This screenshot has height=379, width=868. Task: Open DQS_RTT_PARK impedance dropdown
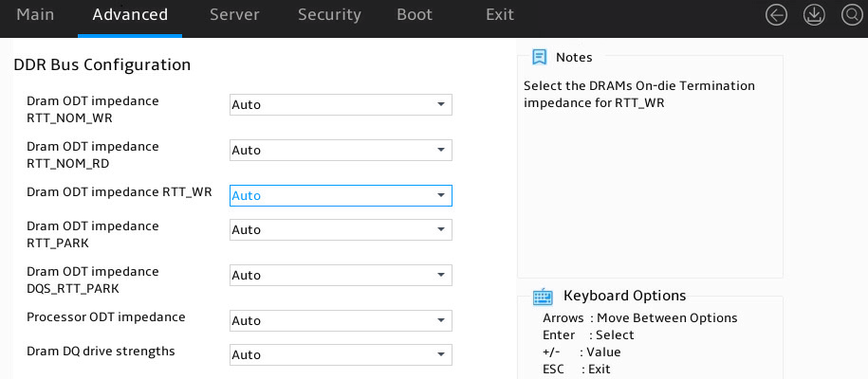click(341, 275)
